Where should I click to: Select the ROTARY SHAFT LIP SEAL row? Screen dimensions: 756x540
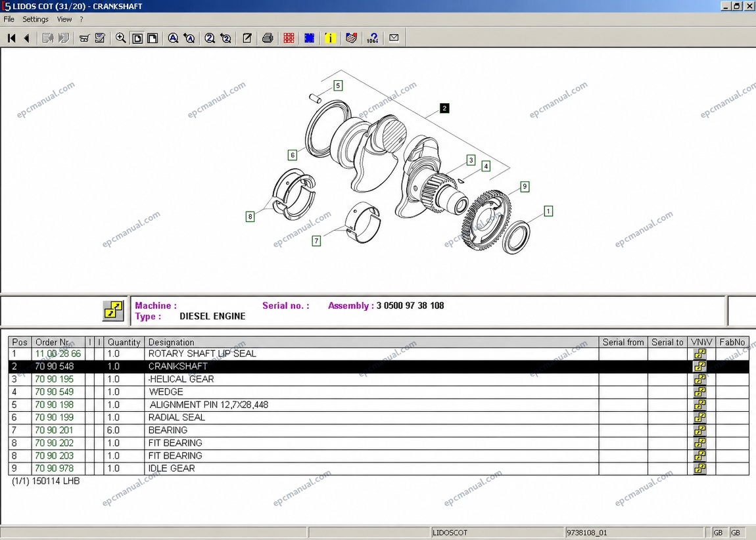(379, 353)
